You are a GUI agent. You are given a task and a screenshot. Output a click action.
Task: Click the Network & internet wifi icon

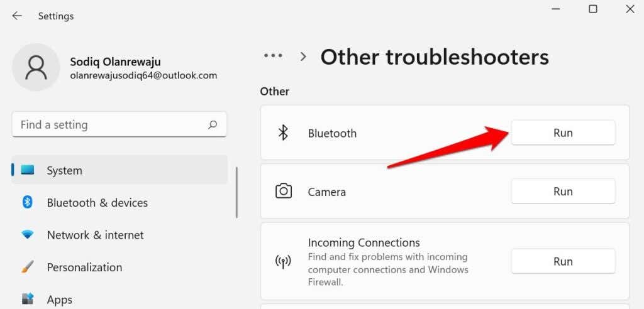(x=28, y=235)
